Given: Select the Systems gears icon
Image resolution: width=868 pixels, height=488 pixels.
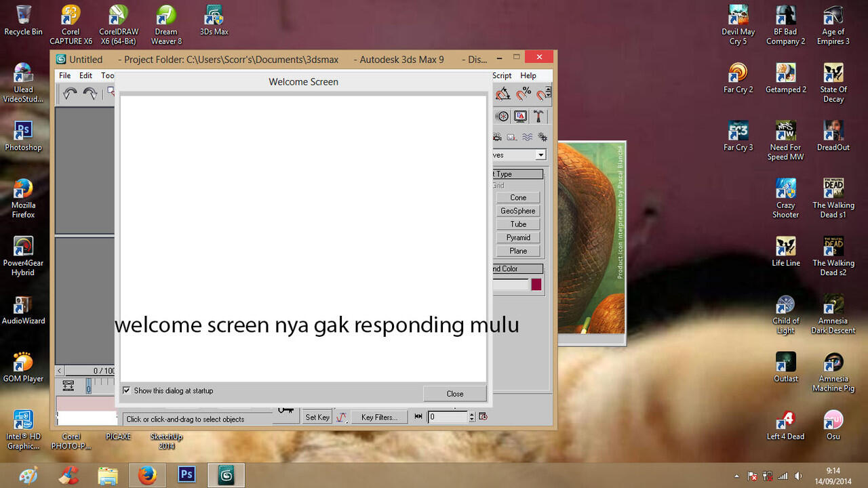Looking at the screenshot, I should pyautogui.click(x=542, y=137).
